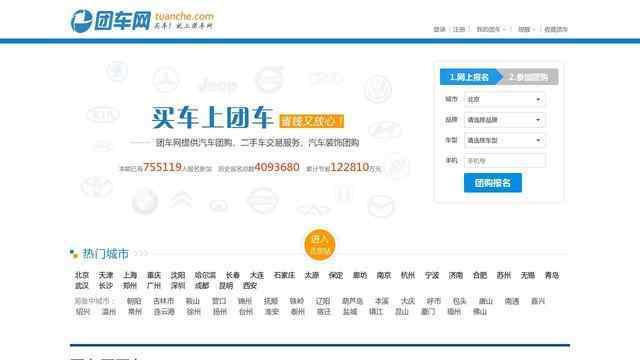Click the 收藏团车 link in header
This screenshot has height=360, width=640.
coord(556,29)
